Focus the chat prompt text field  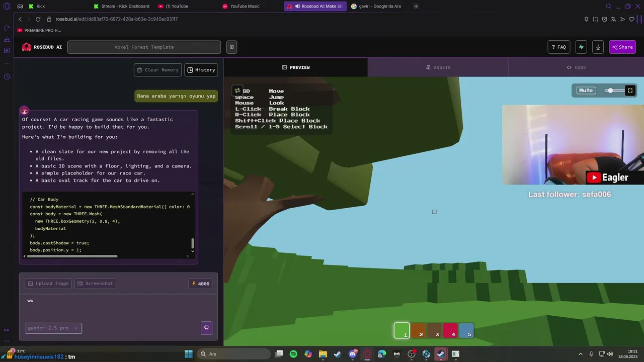pos(119,306)
